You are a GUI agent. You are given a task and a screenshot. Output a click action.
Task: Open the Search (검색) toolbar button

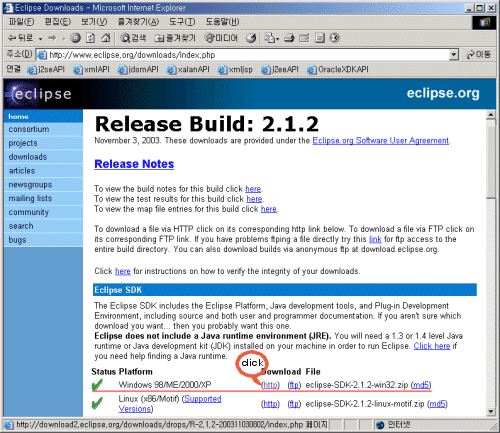click(x=133, y=38)
